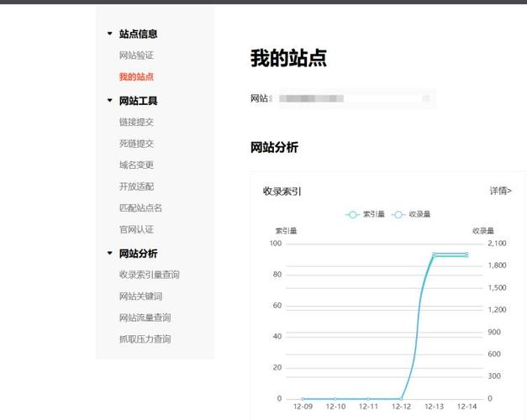Open 官网认证 page

click(136, 229)
